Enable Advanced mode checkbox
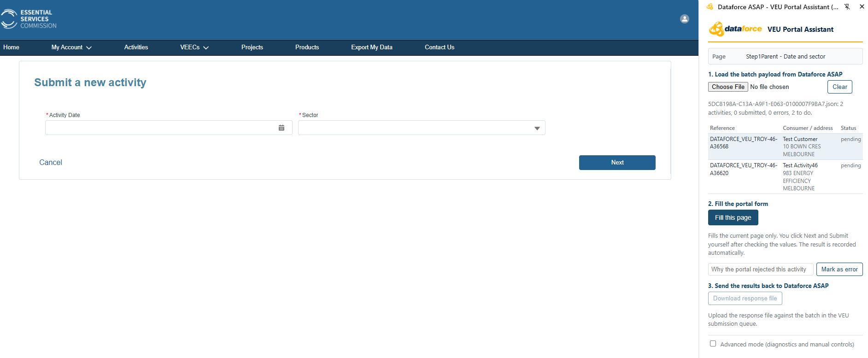The width and height of the screenshot is (868, 358). pyautogui.click(x=713, y=344)
